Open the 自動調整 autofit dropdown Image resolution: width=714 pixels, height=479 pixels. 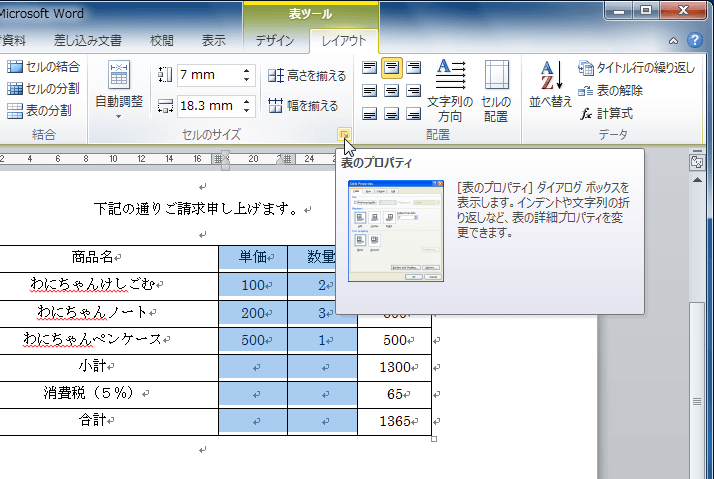pos(119,90)
